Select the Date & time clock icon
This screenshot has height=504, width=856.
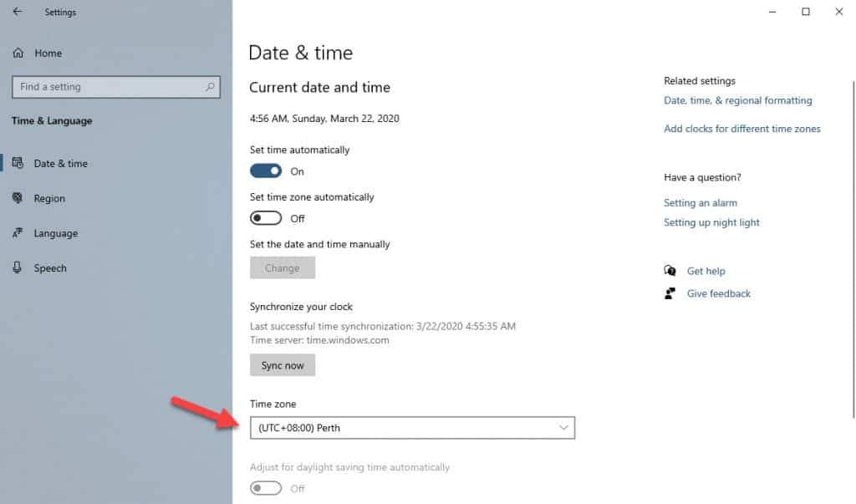pos(18,163)
